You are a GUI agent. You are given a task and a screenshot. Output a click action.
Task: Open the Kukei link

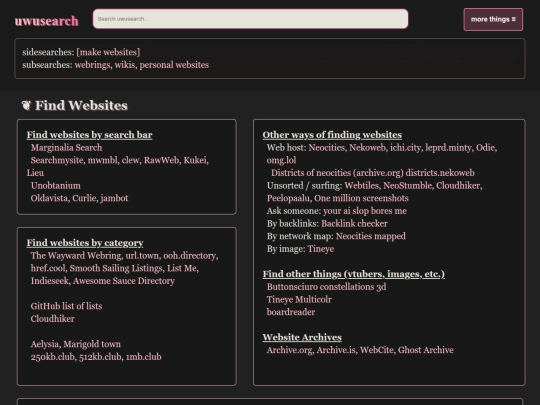click(195, 160)
